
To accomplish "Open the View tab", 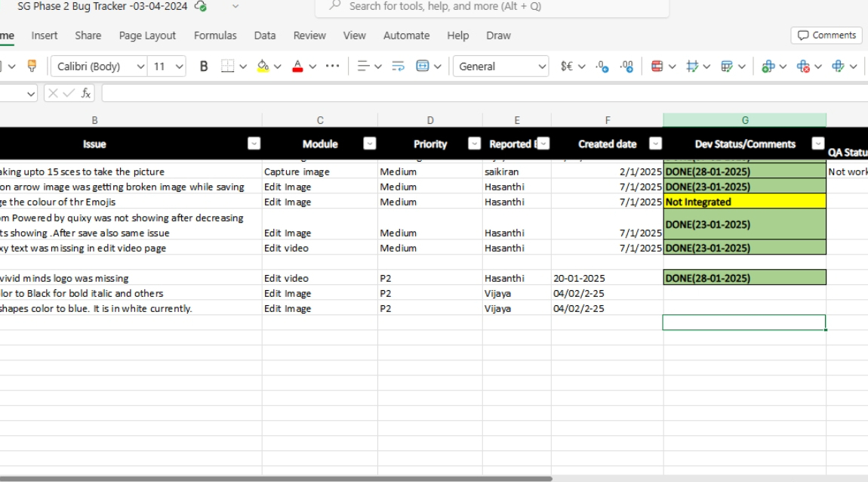I will pos(354,36).
